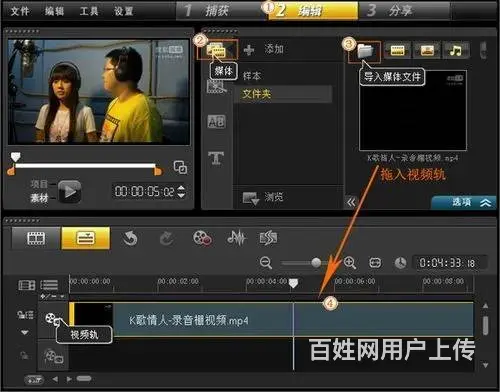Open the record/capture option icon

[202, 238]
